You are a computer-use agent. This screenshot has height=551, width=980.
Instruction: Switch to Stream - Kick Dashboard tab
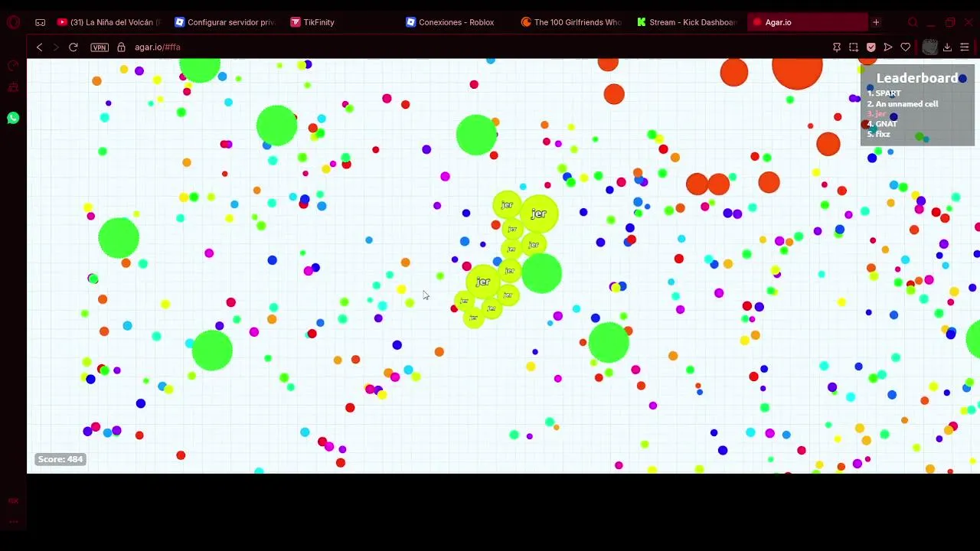click(687, 22)
